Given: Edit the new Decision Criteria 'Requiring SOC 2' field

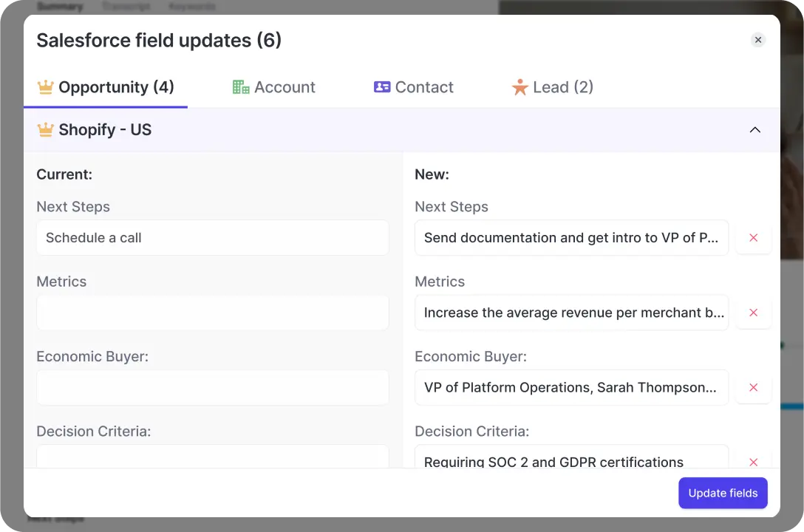Looking at the screenshot, I should (571, 457).
